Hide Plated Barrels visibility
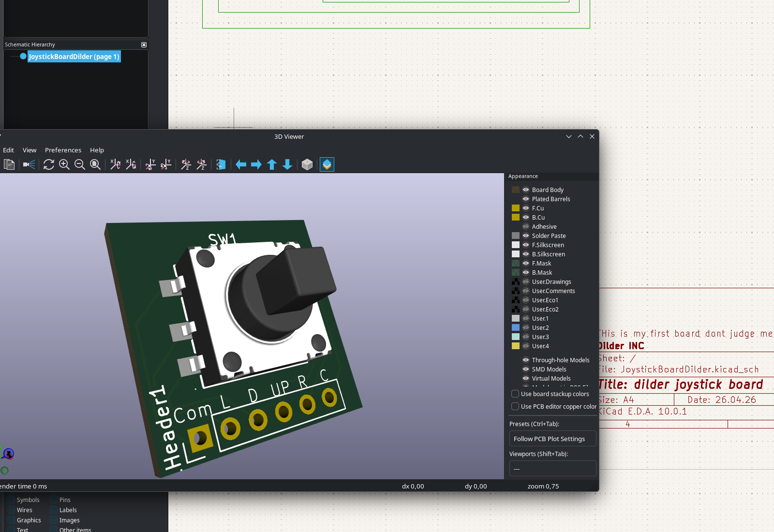The height and width of the screenshot is (532, 774). [x=526, y=199]
